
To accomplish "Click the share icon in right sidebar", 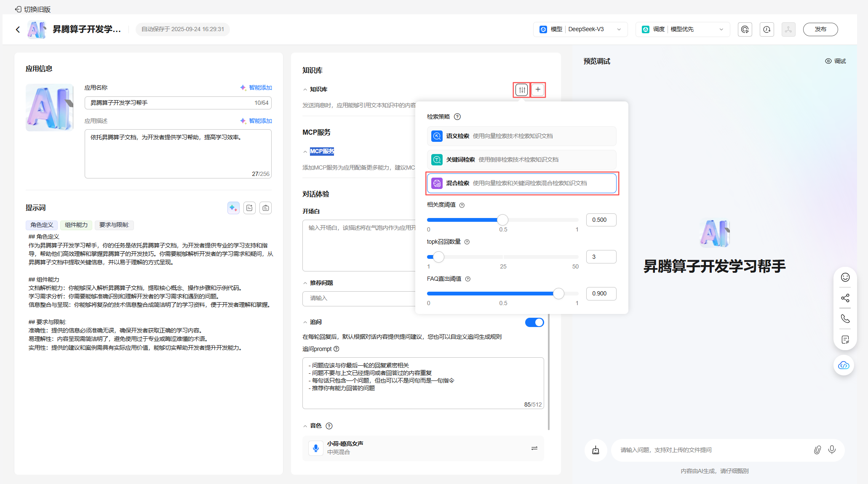I will pyautogui.click(x=845, y=298).
